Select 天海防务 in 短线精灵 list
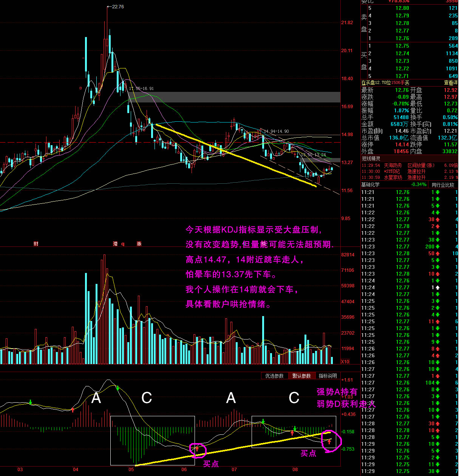The image size is (459, 476). [x=393, y=165]
